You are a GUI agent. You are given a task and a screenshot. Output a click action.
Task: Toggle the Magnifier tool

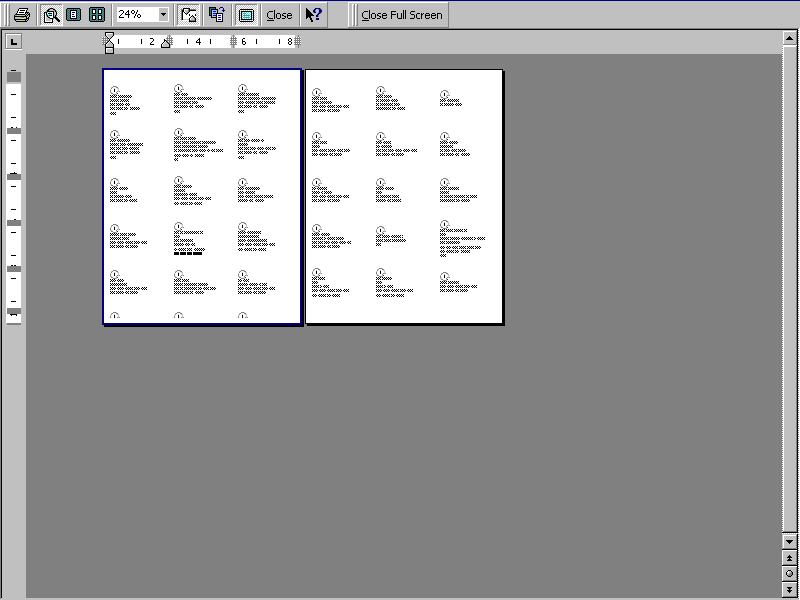click(x=50, y=15)
